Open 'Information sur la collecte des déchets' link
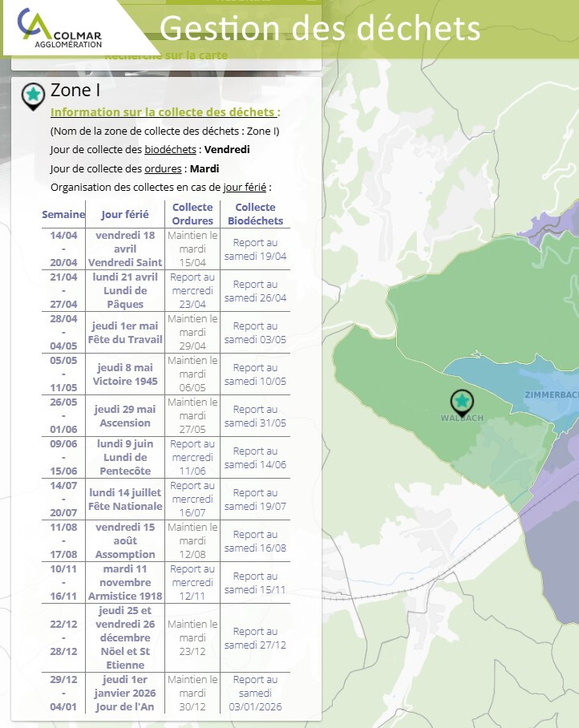Viewport: 579px width, 728px height. pyautogui.click(x=164, y=112)
